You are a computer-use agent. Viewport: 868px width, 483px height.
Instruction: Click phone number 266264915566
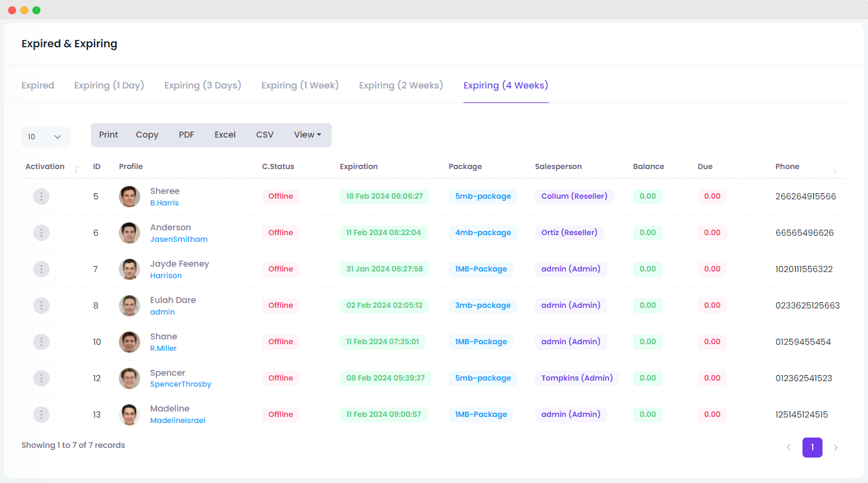pyautogui.click(x=806, y=196)
